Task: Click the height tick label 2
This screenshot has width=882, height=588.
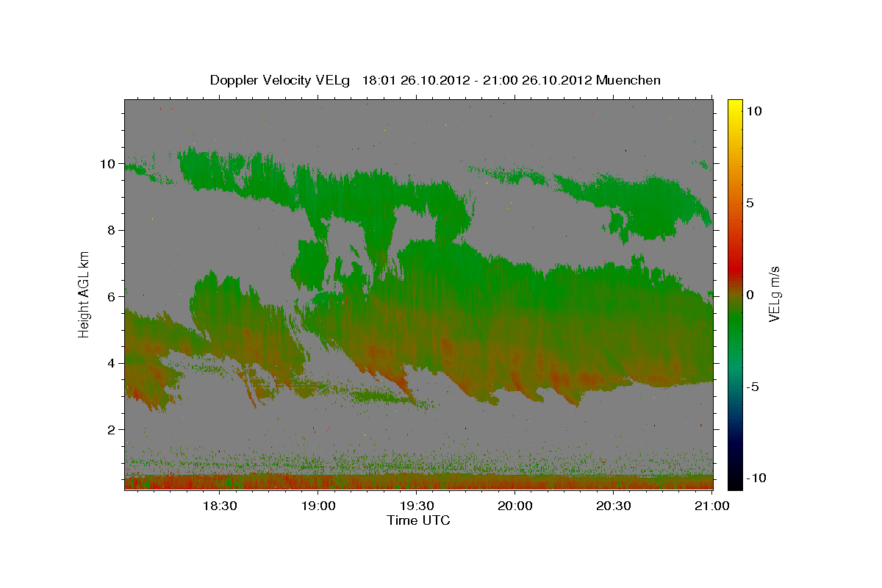Action: tap(110, 429)
